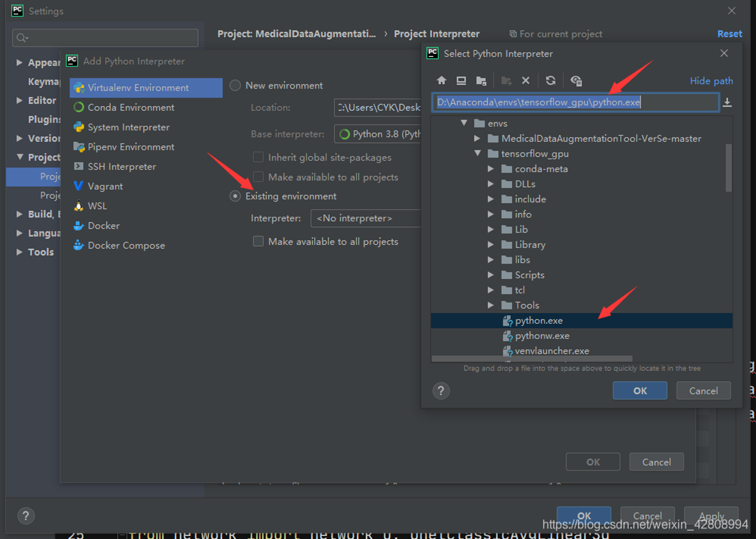The width and height of the screenshot is (756, 539).
Task: Select New environment radio button
Action: 235,85
